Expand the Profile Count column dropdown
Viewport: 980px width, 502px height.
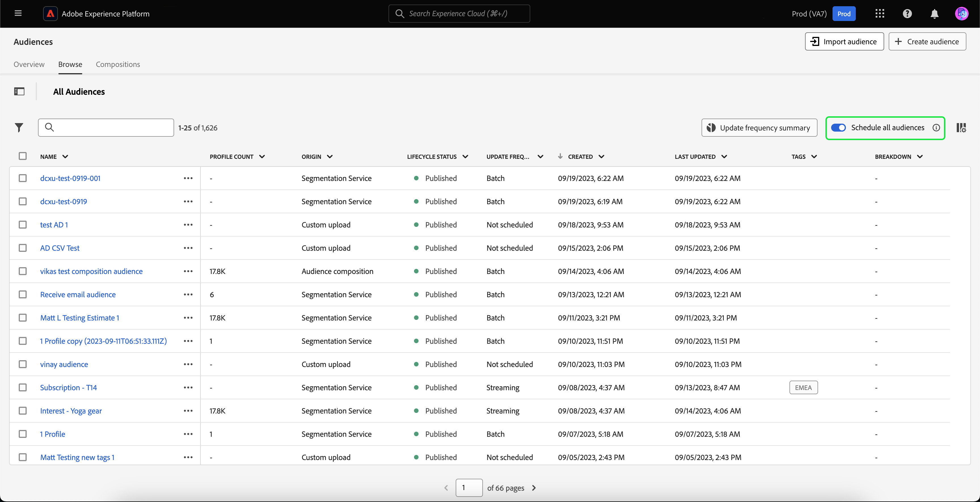pos(262,157)
